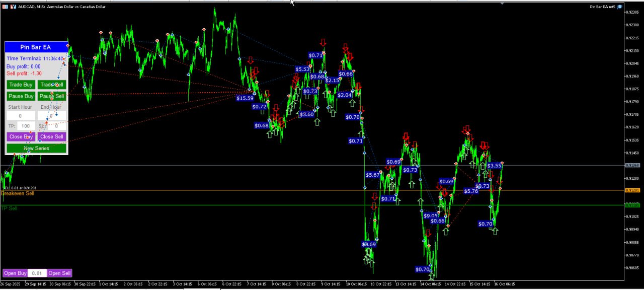Click the $8.69 profit label

tap(369, 244)
